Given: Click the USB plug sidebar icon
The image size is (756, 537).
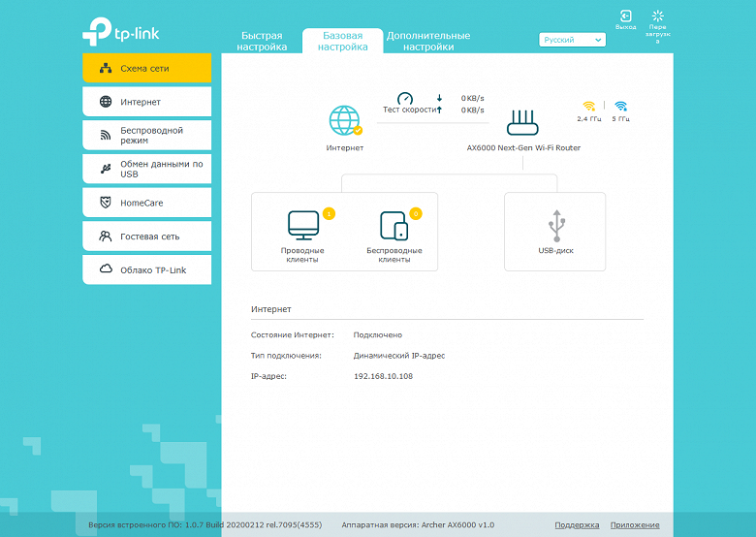Looking at the screenshot, I should (106, 169).
